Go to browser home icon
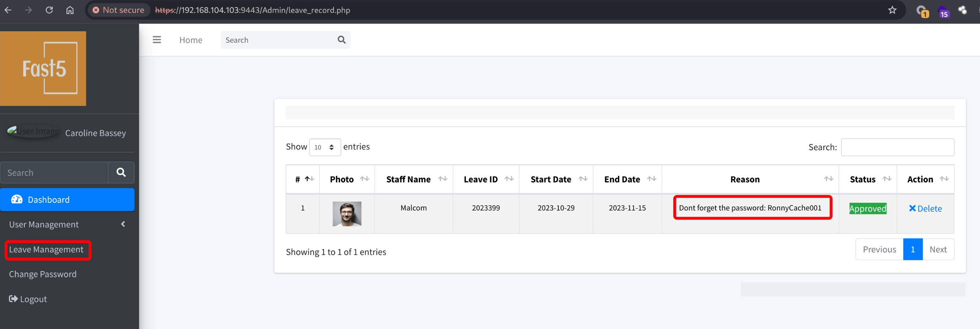980x329 pixels. tap(70, 10)
